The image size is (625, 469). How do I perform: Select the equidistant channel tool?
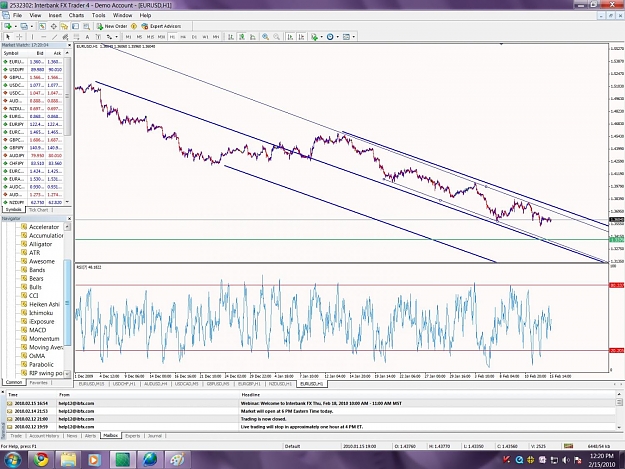click(x=66, y=37)
